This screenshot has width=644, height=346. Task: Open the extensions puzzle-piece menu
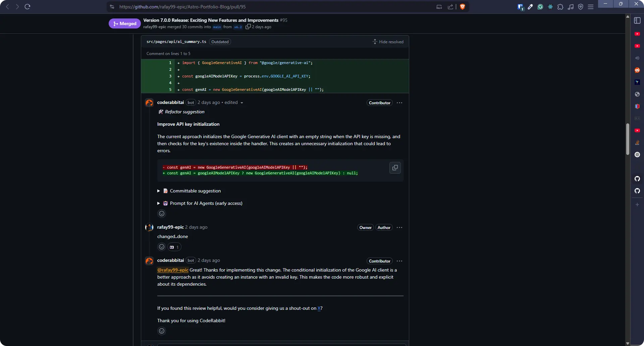tap(560, 7)
